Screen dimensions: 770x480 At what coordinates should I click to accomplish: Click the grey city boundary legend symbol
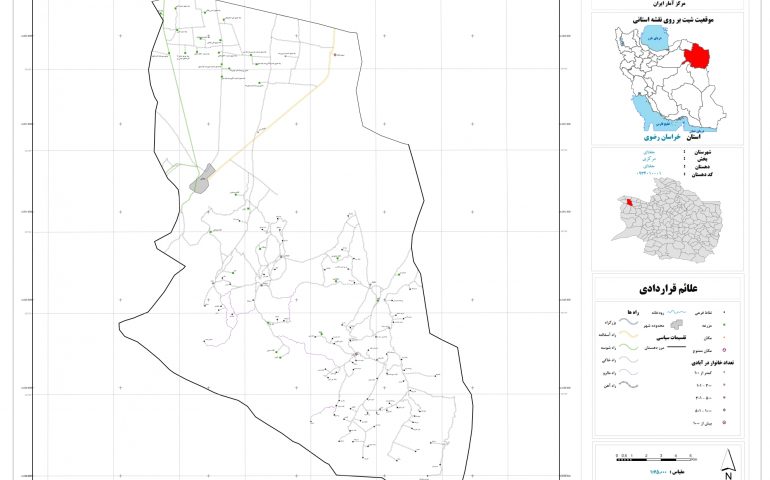click(x=676, y=324)
